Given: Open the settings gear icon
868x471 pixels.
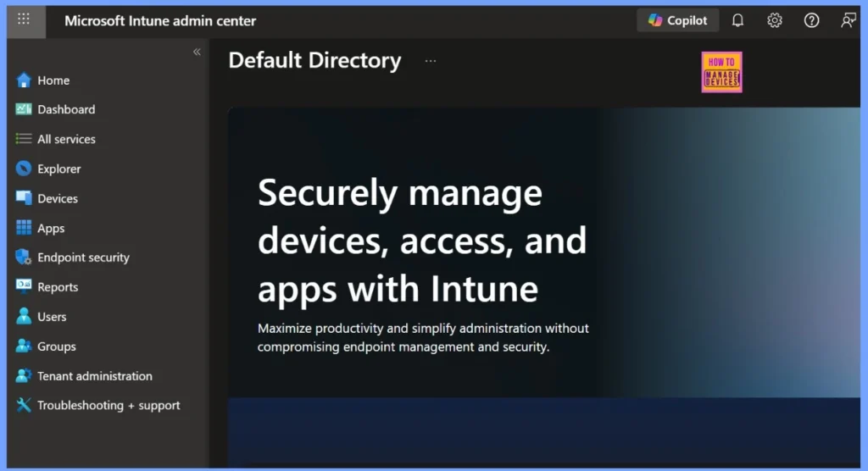Looking at the screenshot, I should click(775, 20).
